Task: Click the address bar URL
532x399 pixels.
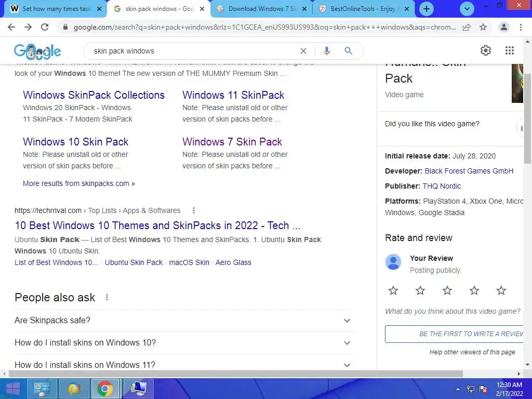Action: click(x=264, y=27)
